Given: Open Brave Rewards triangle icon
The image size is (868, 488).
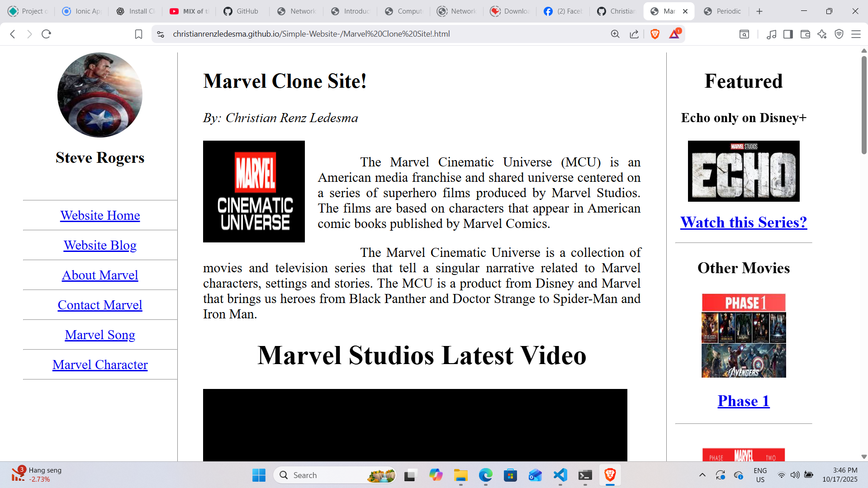Looking at the screenshot, I should pyautogui.click(x=674, y=34).
